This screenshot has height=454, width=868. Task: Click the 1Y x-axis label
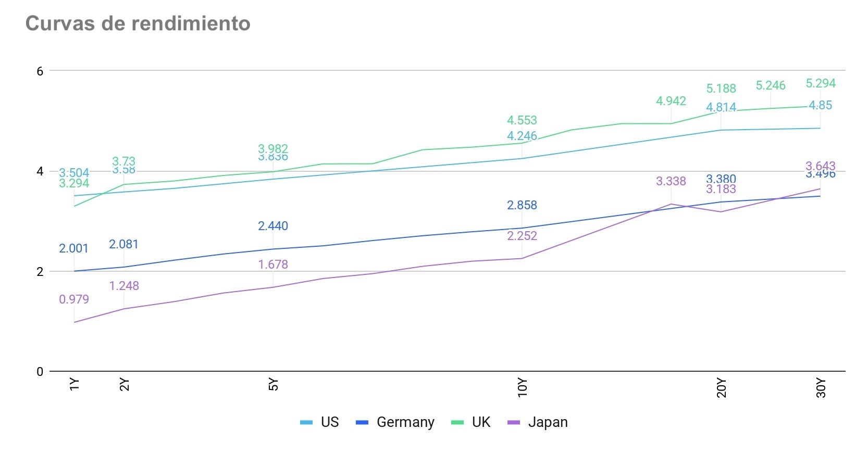click(75, 385)
